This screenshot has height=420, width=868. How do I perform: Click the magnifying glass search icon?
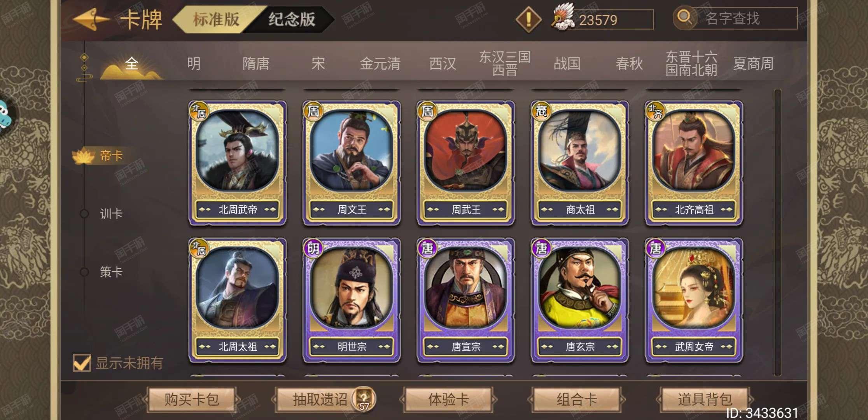tap(684, 18)
